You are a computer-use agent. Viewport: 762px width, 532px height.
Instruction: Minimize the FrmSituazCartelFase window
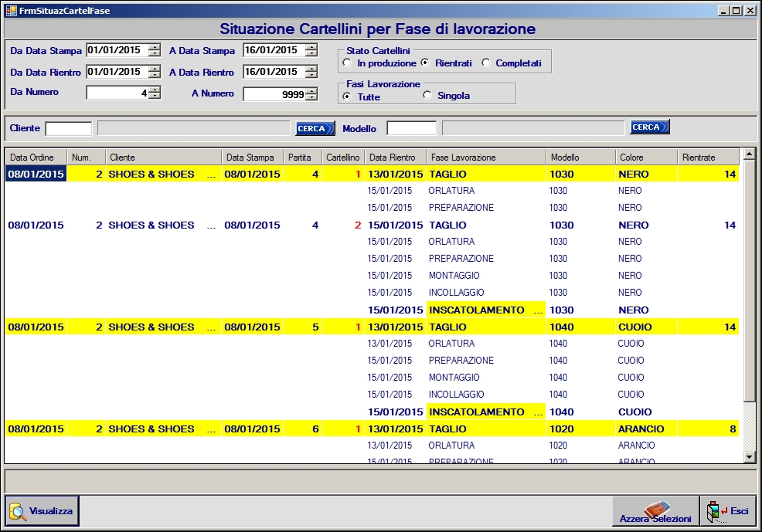click(723, 10)
